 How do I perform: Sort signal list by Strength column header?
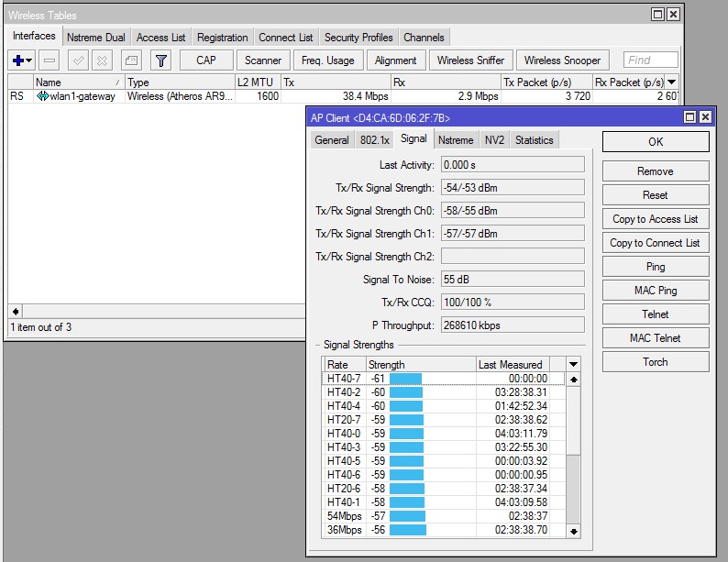(420, 365)
